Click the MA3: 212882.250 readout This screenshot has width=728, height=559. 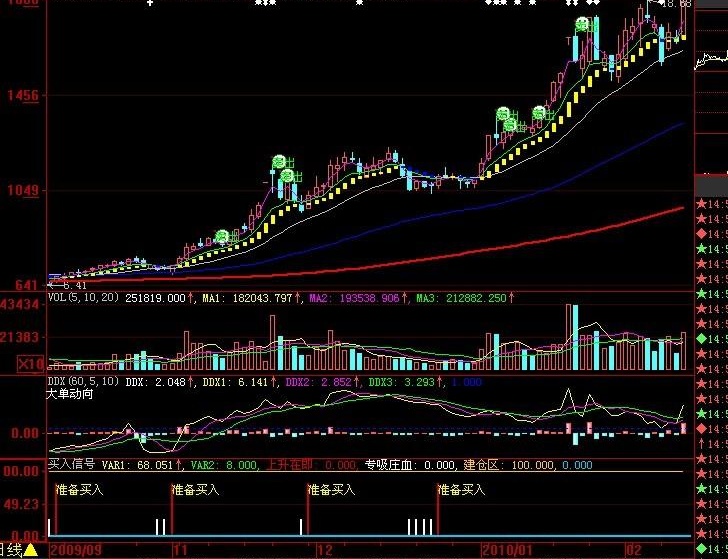[461, 298]
